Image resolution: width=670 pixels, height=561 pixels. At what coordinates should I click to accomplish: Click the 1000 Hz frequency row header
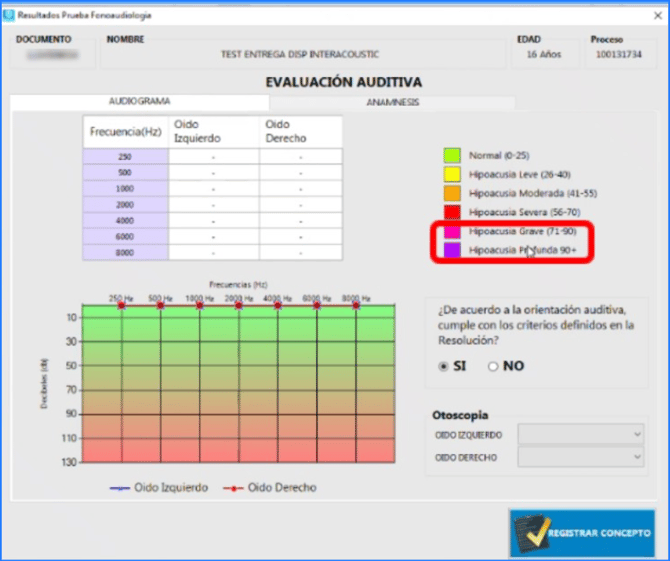coord(125,188)
